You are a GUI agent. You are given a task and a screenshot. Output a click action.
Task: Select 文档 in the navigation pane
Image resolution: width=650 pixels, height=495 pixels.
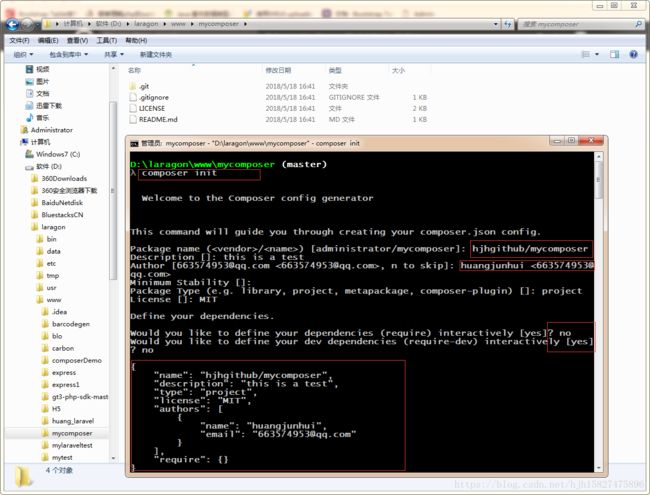click(x=42, y=93)
